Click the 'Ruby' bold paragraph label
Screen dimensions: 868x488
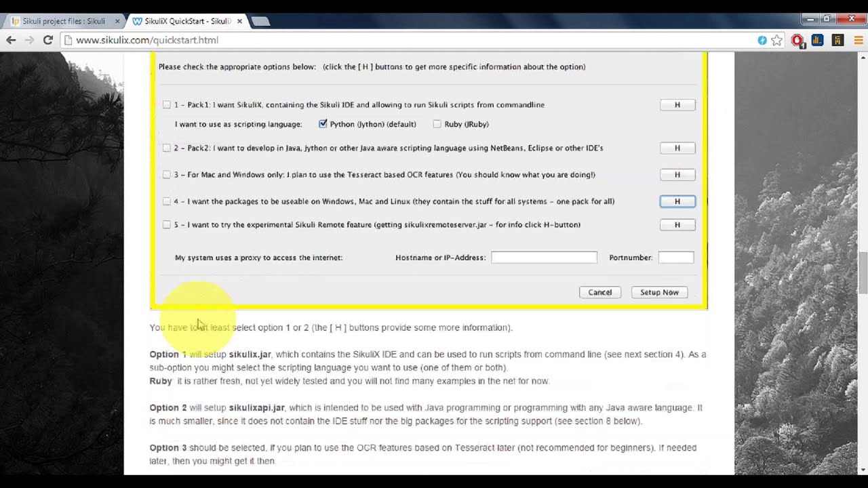click(161, 381)
